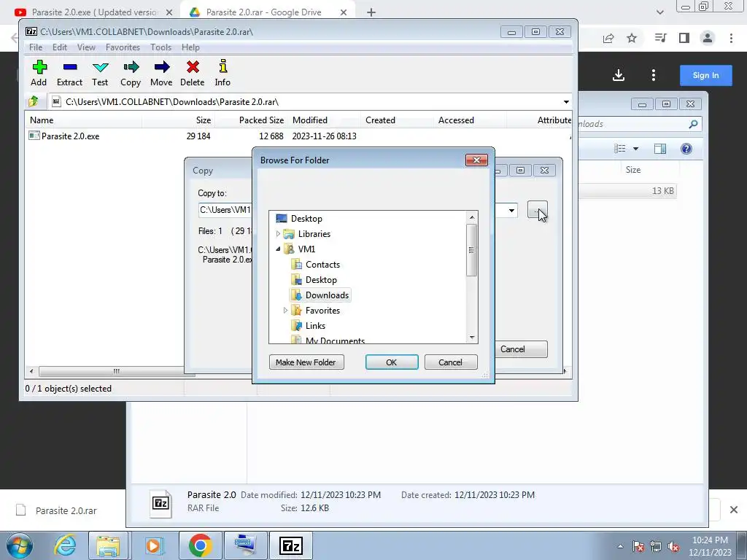Click the Copy toolbar icon

click(x=131, y=72)
